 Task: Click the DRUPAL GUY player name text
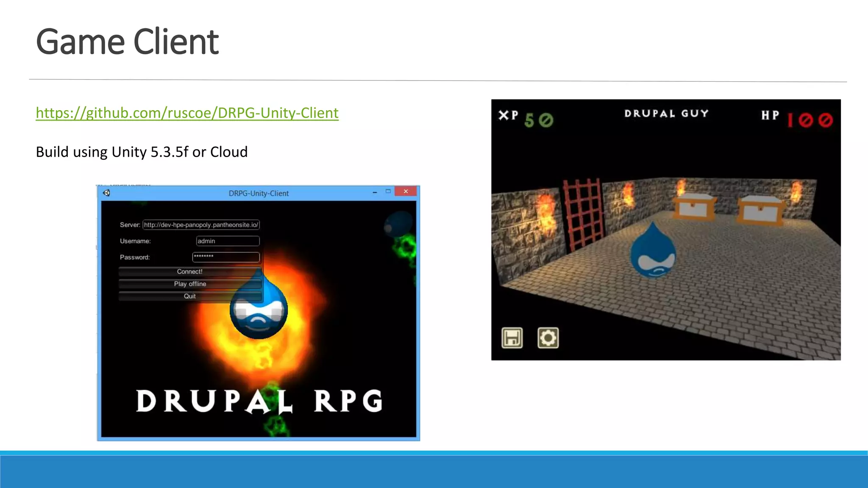click(x=667, y=114)
